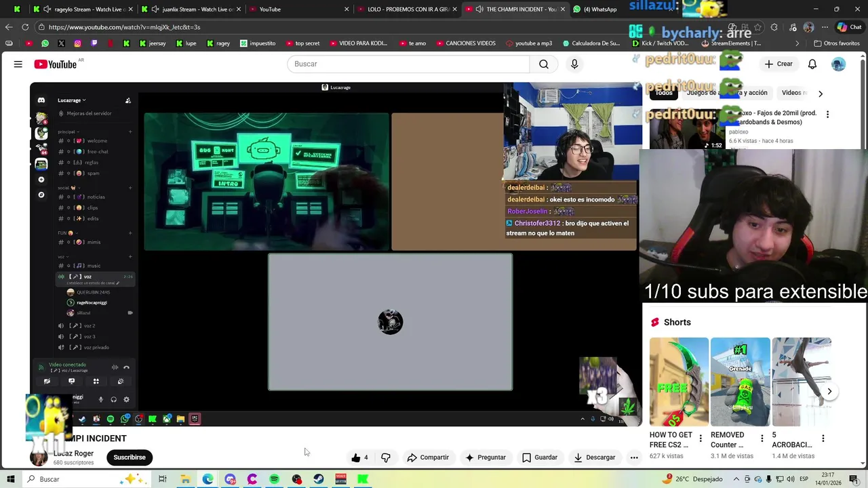Image resolution: width=868 pixels, height=488 pixels.
Task: Open options for REMOVED Counter short
Action: coord(762,439)
